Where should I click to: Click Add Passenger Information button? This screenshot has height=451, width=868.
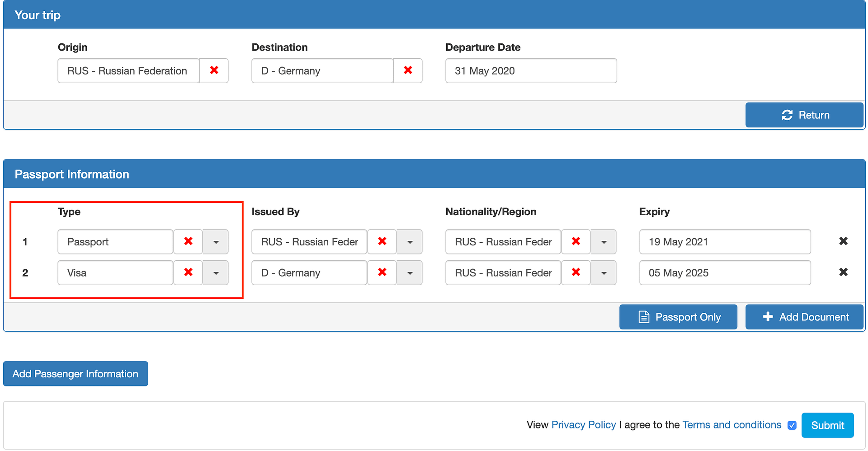(75, 374)
